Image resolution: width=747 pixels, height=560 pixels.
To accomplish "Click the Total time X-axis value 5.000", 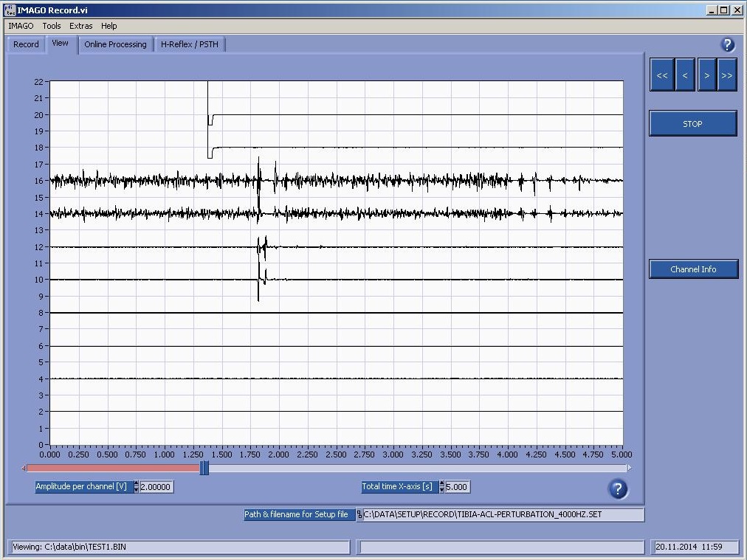I will pos(457,487).
